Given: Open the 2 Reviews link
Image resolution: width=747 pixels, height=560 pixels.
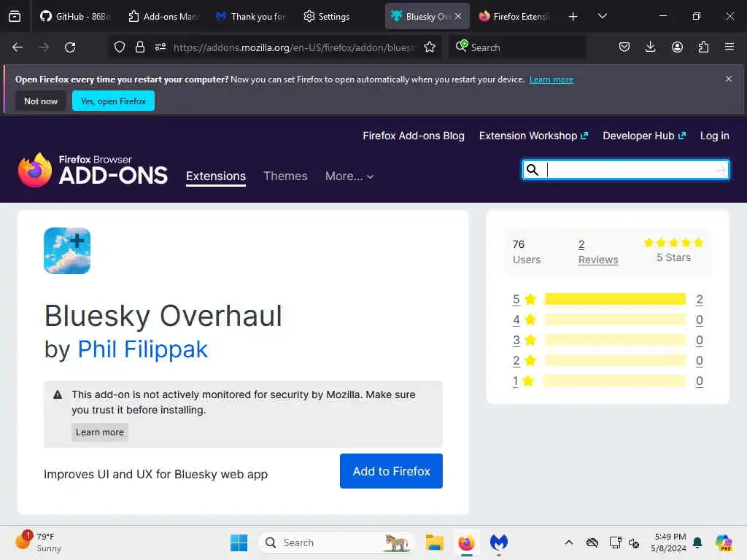Looking at the screenshot, I should tap(598, 252).
